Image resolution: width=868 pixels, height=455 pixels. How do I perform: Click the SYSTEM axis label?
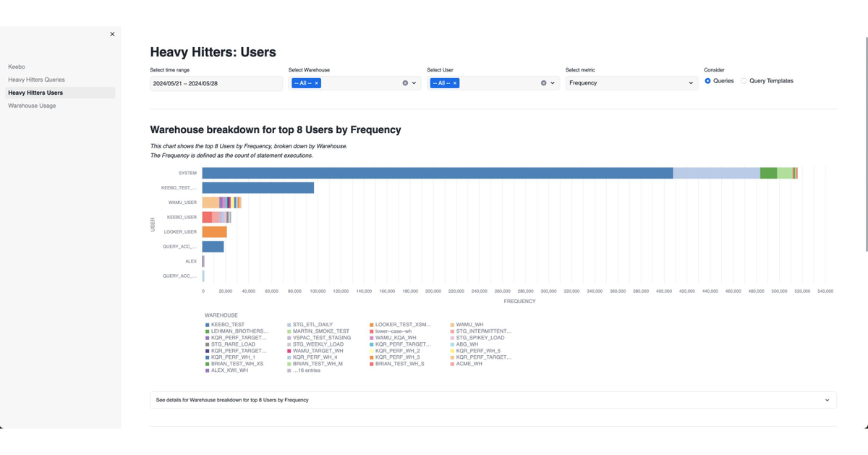(187, 173)
